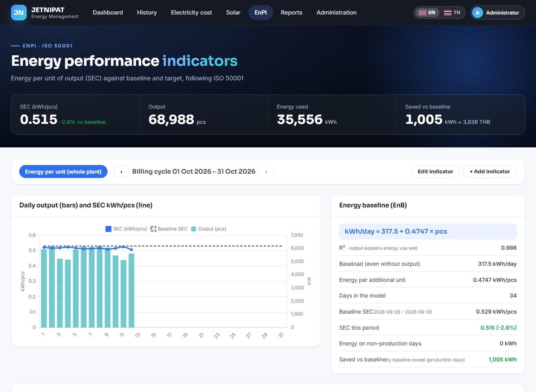
Task: Open the Reports page
Action: click(x=291, y=13)
